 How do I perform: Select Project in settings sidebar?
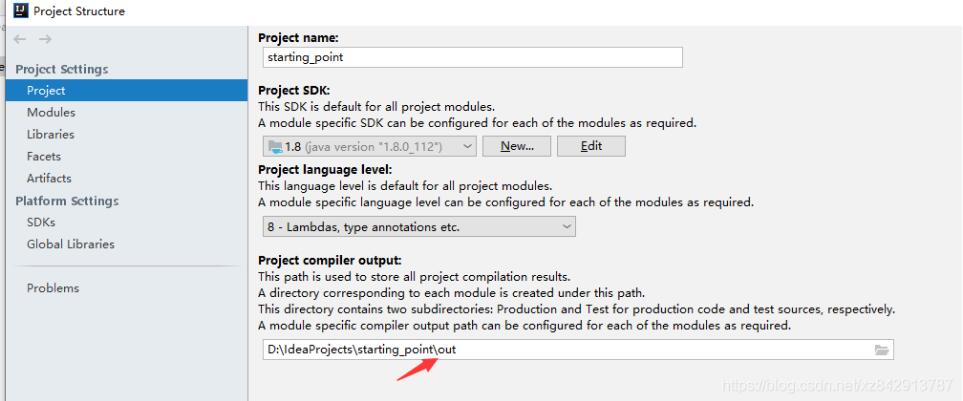[47, 91]
